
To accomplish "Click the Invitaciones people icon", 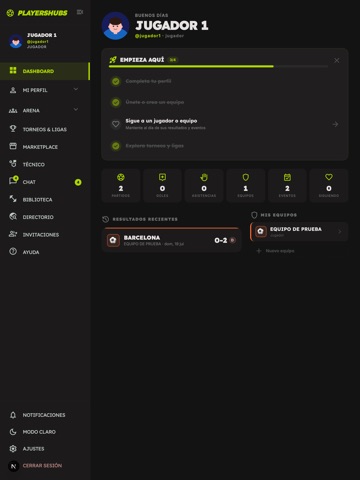I will (x=13, y=234).
